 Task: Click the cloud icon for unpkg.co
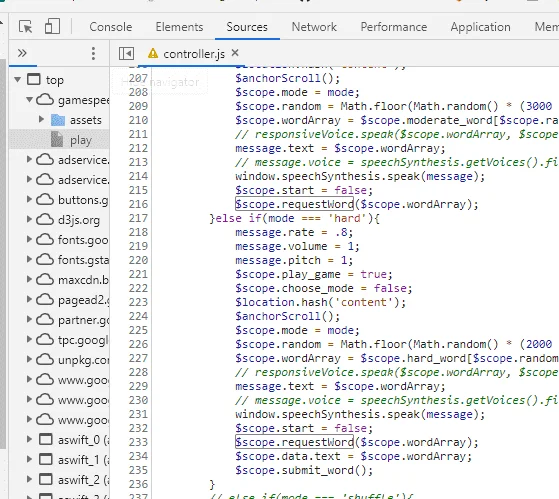[45, 359]
